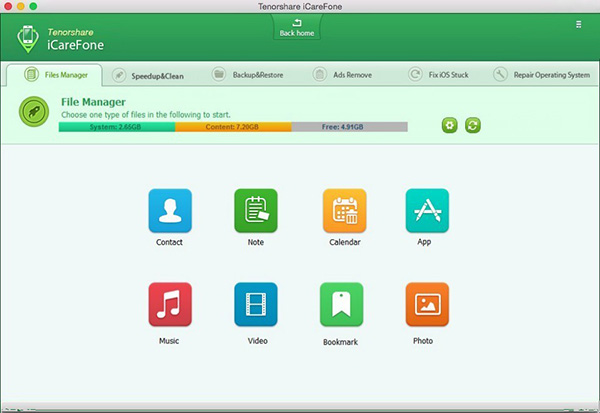Click the Content 7.20GB storage segment
Viewport: 600px width, 413px height.
pyautogui.click(x=233, y=127)
